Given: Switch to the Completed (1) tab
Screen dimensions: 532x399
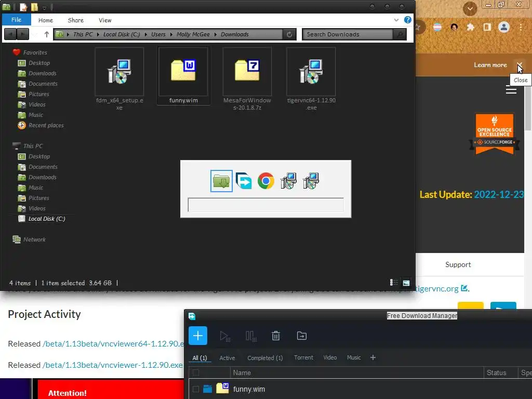Looking at the screenshot, I should point(265,358).
